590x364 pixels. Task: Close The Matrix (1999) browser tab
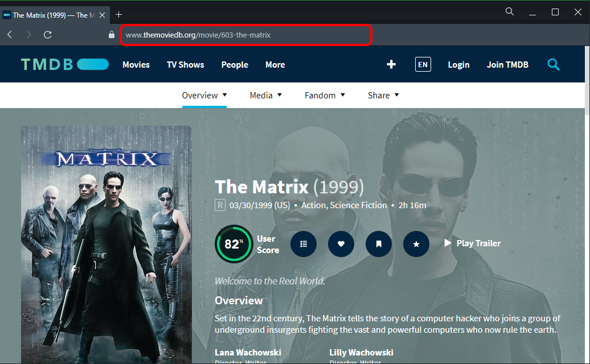102,15
